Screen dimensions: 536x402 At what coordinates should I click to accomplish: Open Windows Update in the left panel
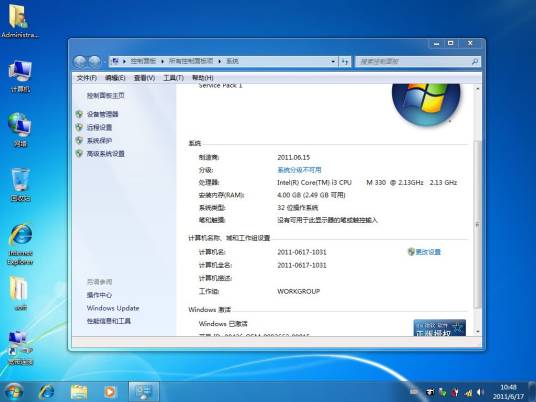point(113,308)
